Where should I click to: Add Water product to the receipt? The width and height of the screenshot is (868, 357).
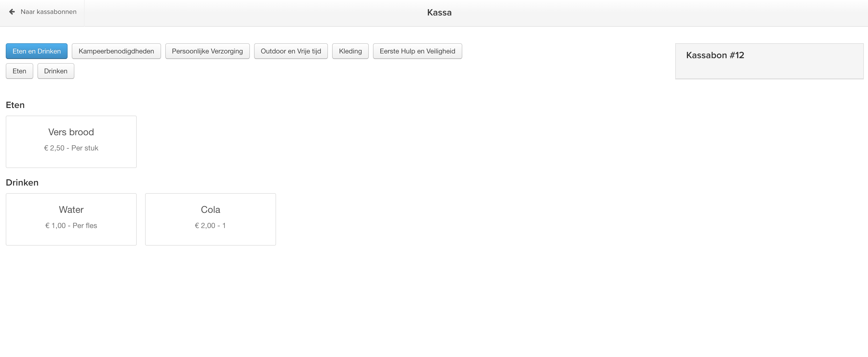click(71, 219)
